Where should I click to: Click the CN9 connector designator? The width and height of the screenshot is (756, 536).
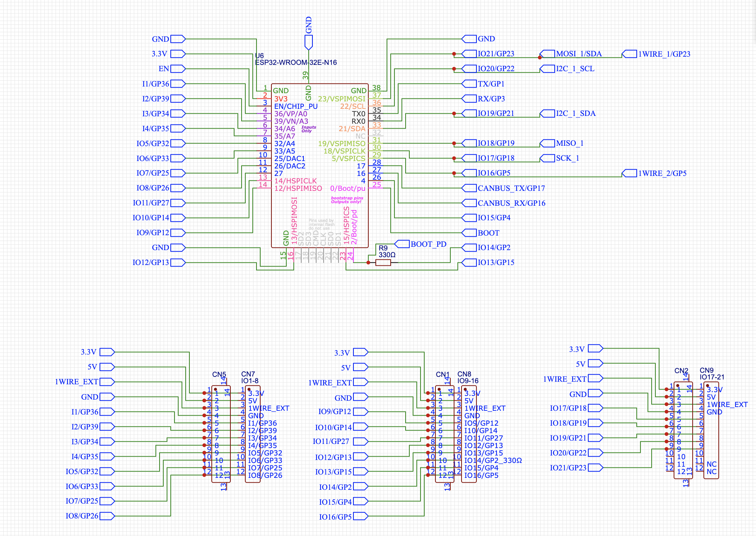706,370
